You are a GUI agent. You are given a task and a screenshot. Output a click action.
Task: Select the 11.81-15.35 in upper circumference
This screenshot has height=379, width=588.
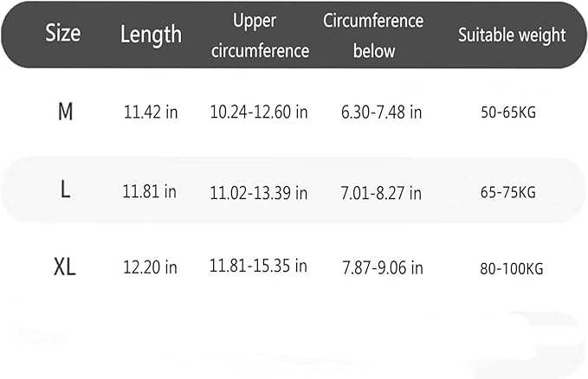258,267
